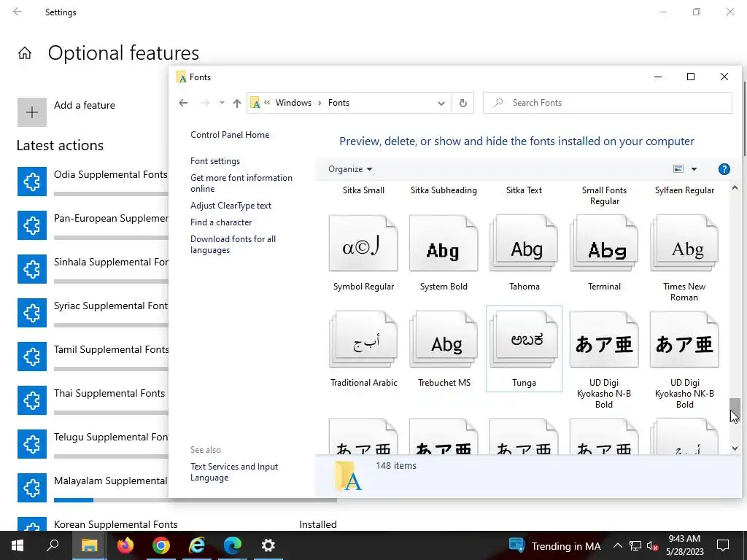
Task: Click Fonts in the breadcrumb path
Action: (x=338, y=103)
